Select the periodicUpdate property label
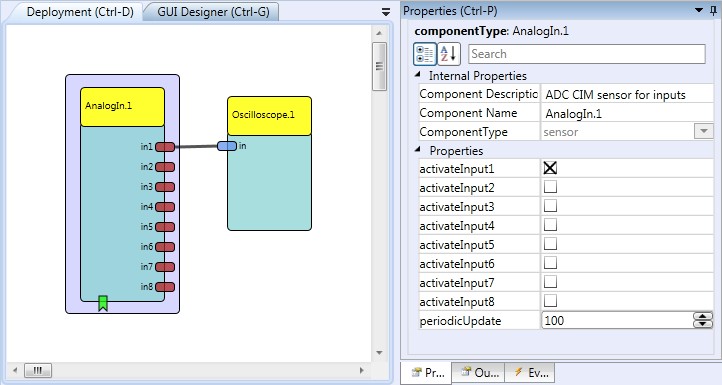 tap(460, 321)
